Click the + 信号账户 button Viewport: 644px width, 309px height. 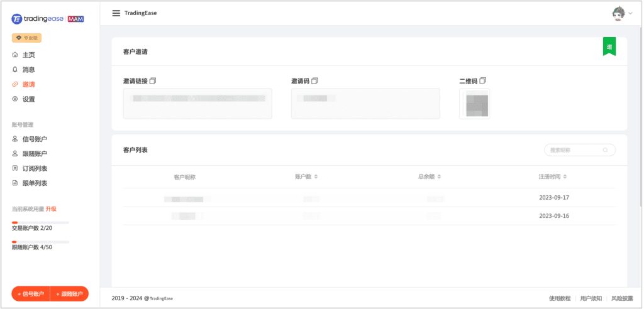tap(31, 294)
